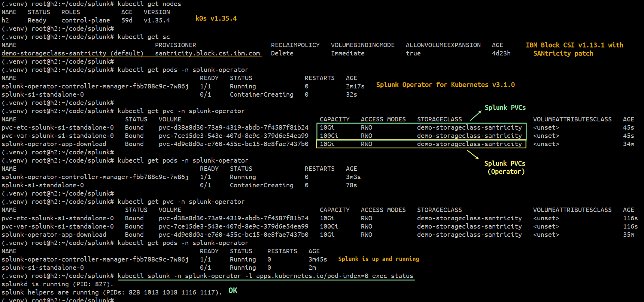Click "pvc-etc-splunk-s1-standalone-0" in its 116s-aged row
Viewport: 644px width, 302px height.
[x=58, y=218]
